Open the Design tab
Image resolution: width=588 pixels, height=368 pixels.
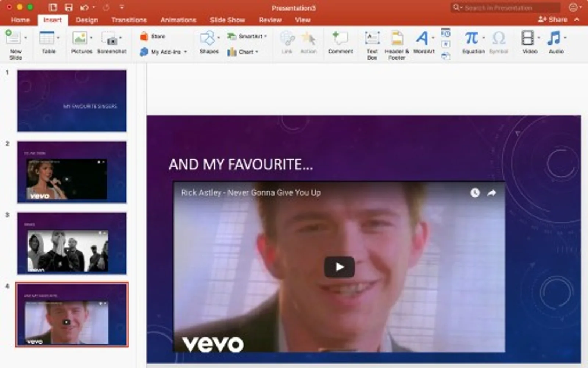tap(87, 20)
